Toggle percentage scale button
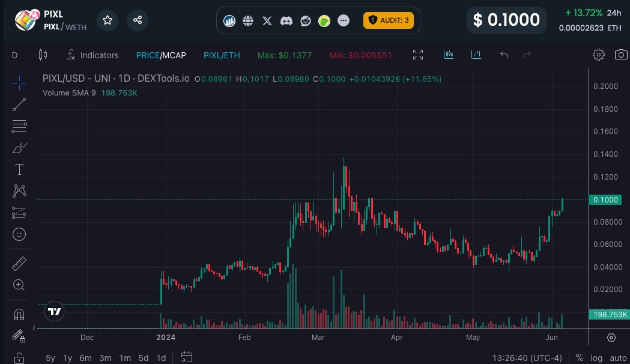Viewport: 630px width, 364px height. [x=579, y=358]
